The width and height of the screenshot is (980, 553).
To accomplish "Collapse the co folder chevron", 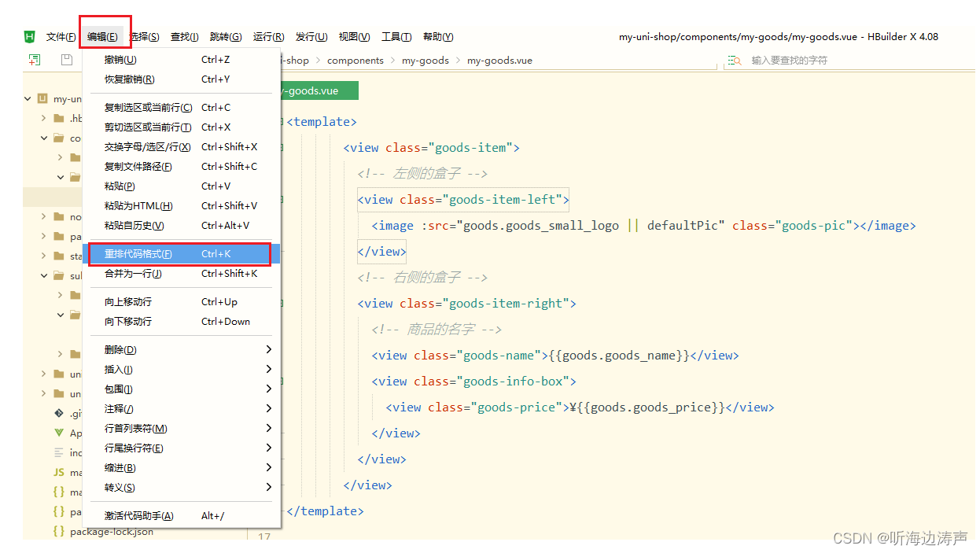I will point(44,138).
